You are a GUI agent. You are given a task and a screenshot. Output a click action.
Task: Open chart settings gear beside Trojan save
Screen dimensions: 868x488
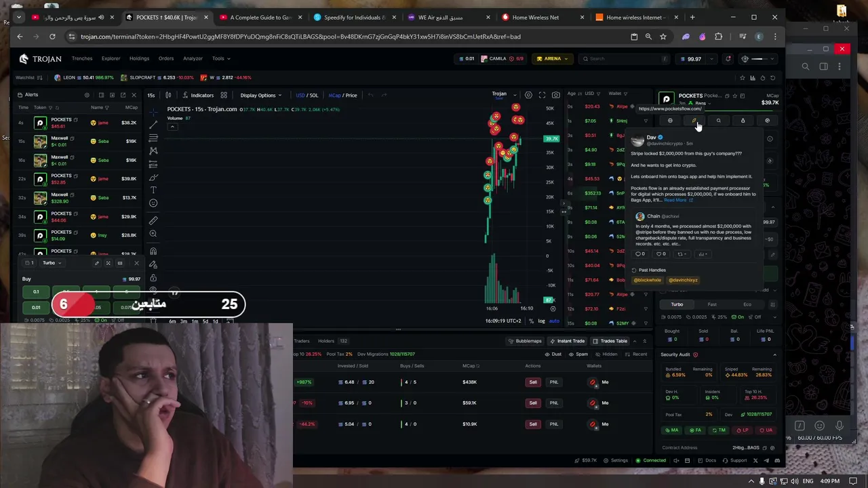coord(528,95)
